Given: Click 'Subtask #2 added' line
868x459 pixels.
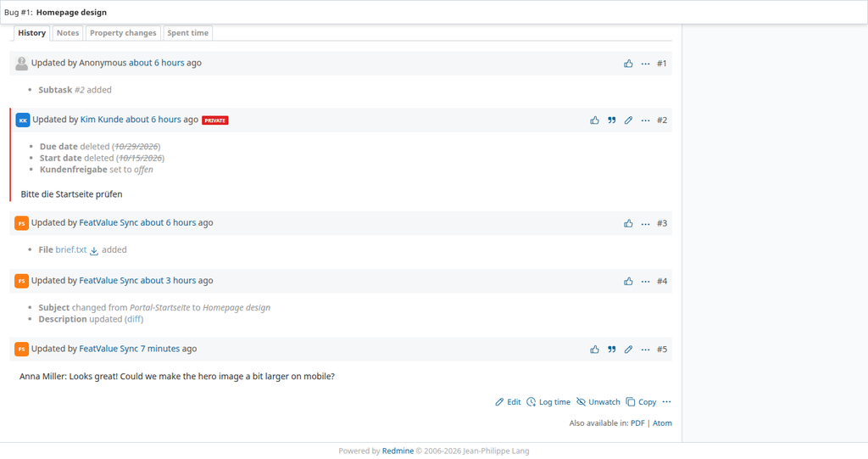Looking at the screenshot, I should [x=75, y=89].
